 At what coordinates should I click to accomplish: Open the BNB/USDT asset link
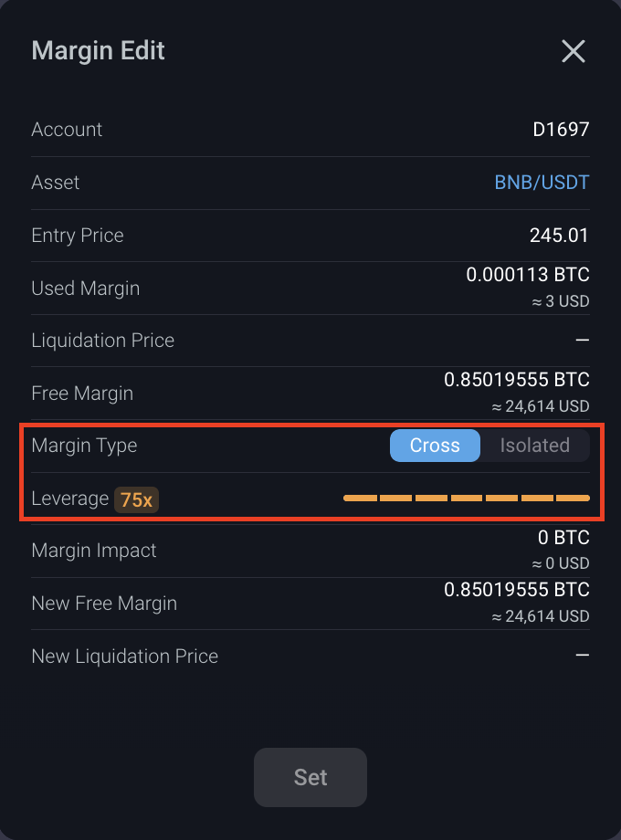coord(542,183)
